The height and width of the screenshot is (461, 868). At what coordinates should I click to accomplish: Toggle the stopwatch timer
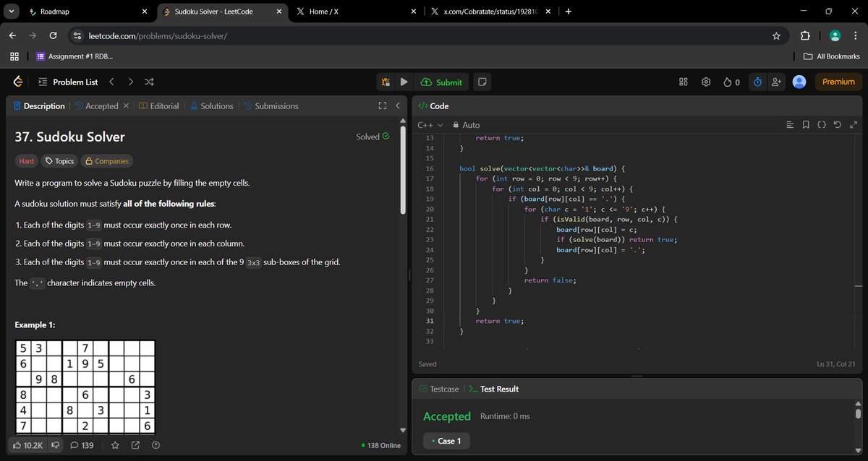757,82
